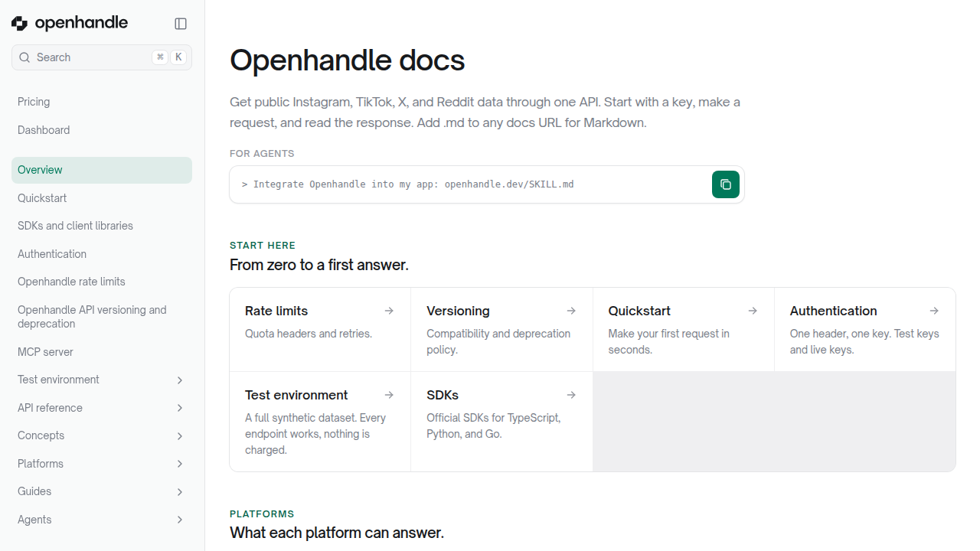Expand the API reference sidebar section
The image size is (980, 551).
[180, 408]
